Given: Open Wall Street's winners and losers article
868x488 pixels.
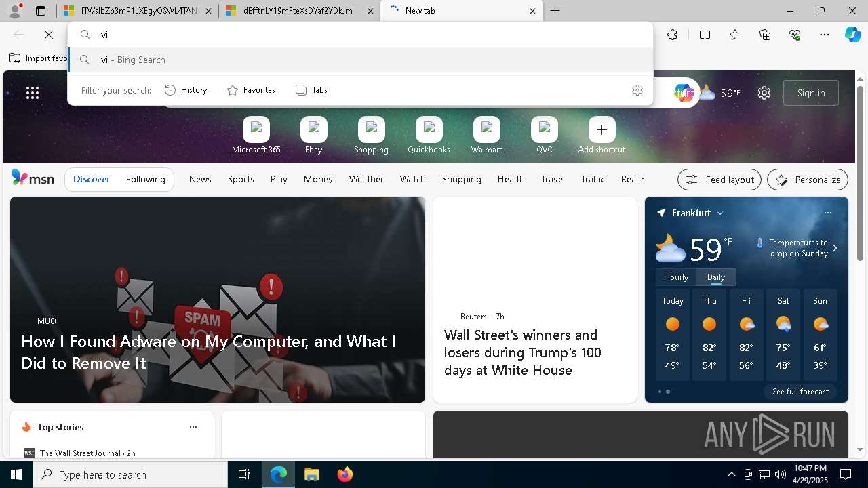Looking at the screenshot, I should (x=523, y=352).
